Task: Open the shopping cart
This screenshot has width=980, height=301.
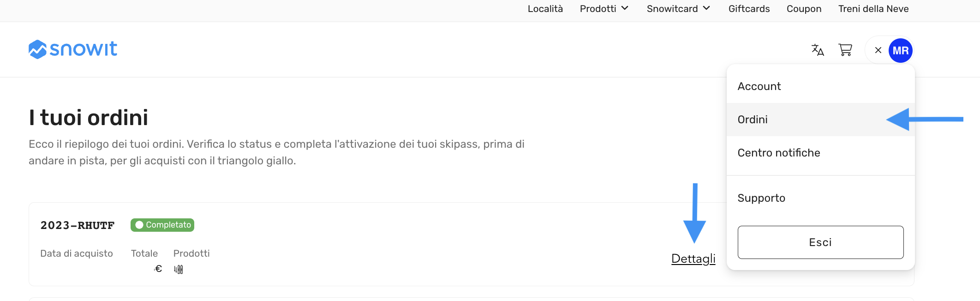Action: point(845,50)
